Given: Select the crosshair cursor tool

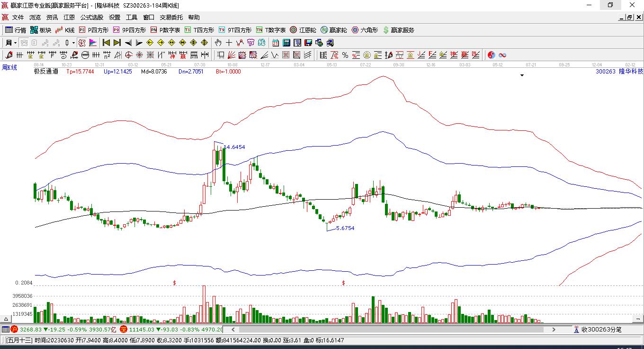Looking at the screenshot, I should (x=229, y=43).
